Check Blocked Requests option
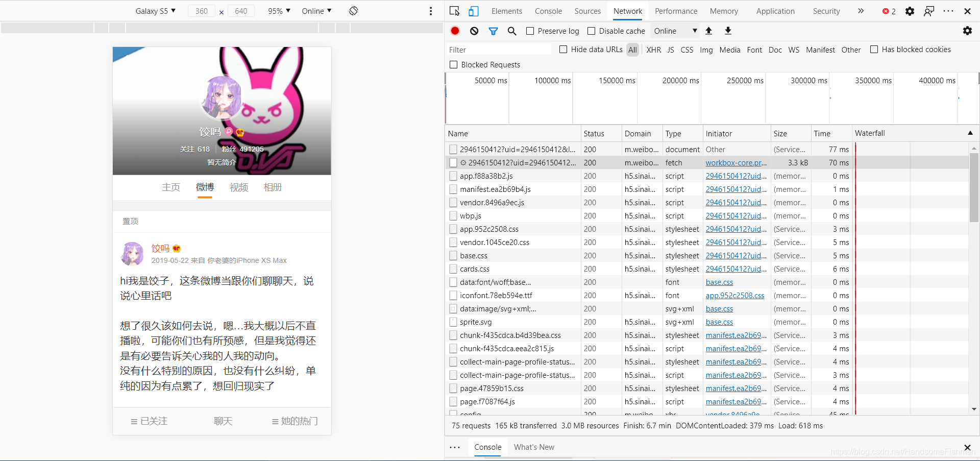This screenshot has width=980, height=461. pos(453,65)
